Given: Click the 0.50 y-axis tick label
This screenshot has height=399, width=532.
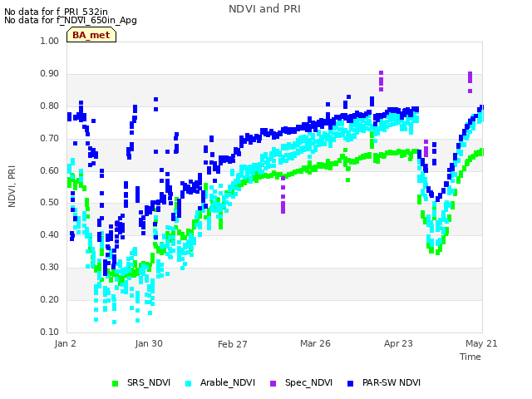Looking at the screenshot, I should click(x=50, y=203).
